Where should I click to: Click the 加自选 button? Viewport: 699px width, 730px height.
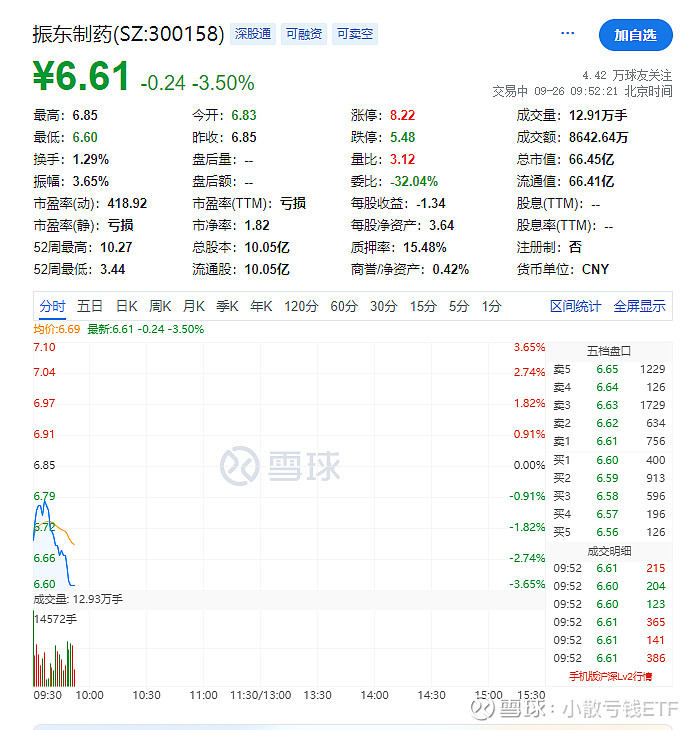[636, 35]
